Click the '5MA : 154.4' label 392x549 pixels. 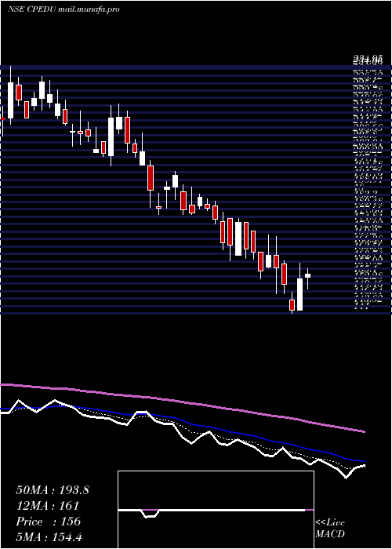pos(49,536)
